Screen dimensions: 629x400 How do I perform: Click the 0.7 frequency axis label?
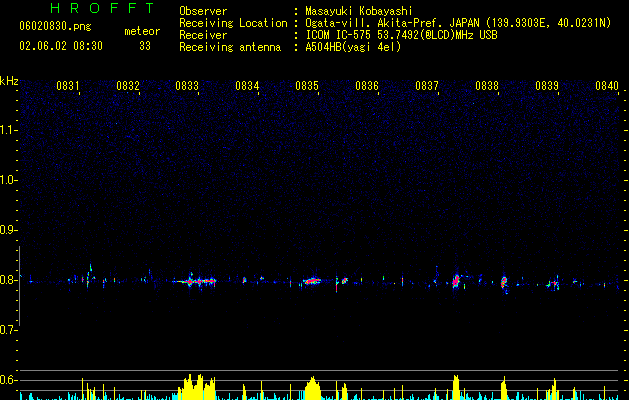click(8, 330)
